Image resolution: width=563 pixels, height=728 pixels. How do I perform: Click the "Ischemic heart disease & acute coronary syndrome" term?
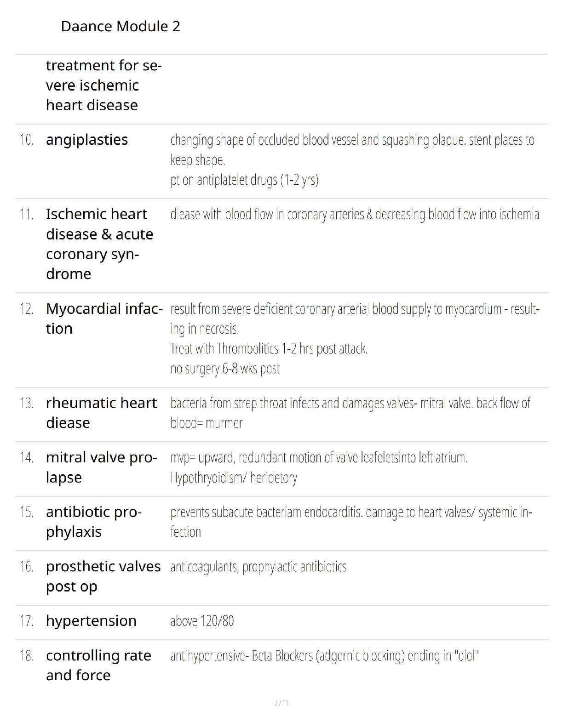click(x=99, y=244)
